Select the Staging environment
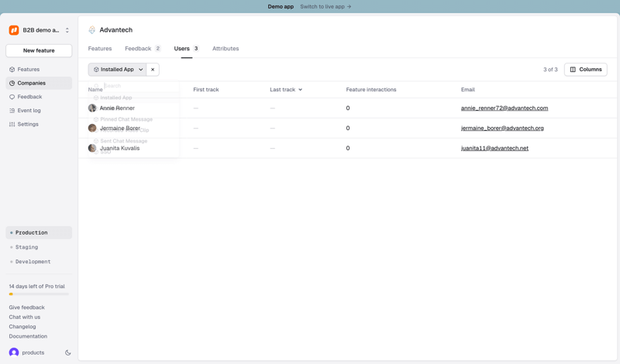 [x=39, y=247]
